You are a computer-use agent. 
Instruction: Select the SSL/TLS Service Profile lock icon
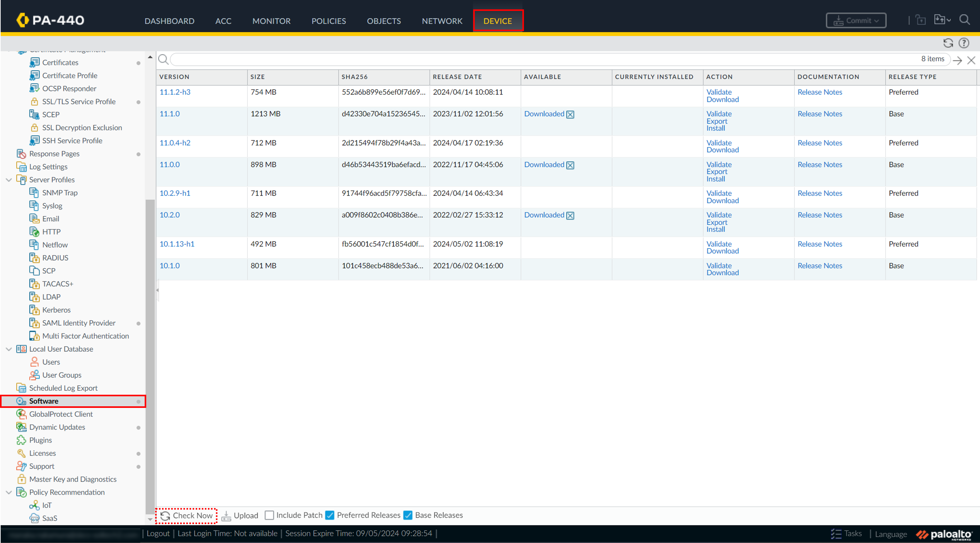pyautogui.click(x=34, y=102)
